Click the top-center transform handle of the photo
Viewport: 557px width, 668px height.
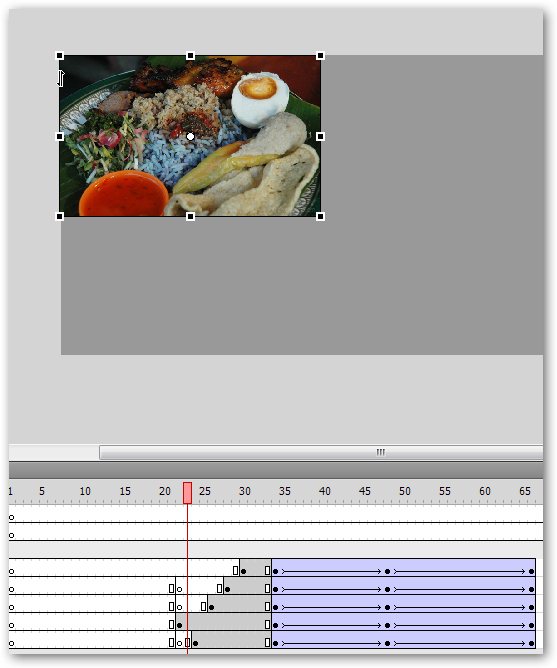pyautogui.click(x=190, y=56)
